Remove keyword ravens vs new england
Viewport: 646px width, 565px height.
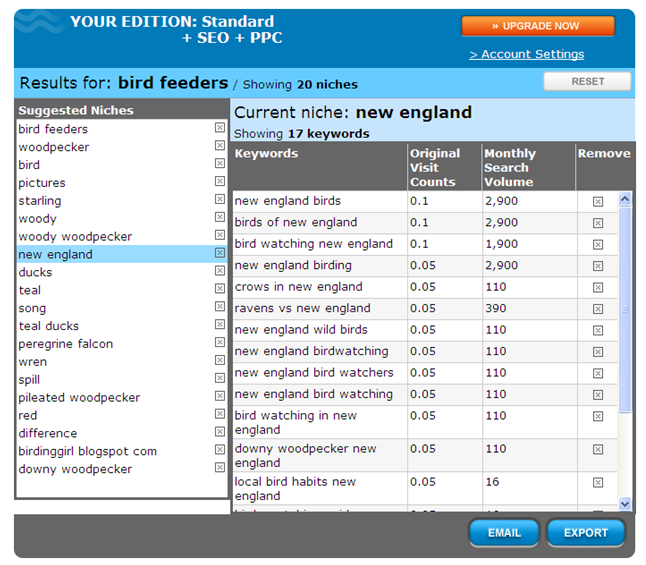(x=598, y=309)
